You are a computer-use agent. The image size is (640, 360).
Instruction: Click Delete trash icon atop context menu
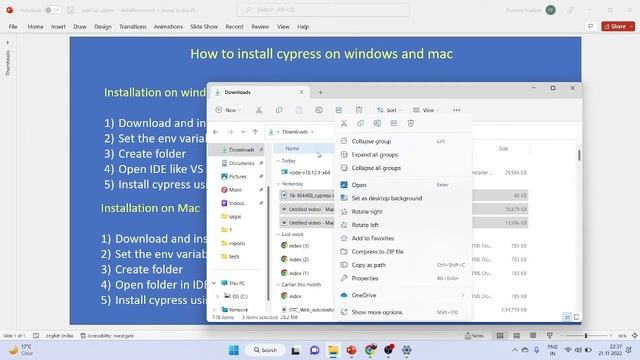point(411,123)
